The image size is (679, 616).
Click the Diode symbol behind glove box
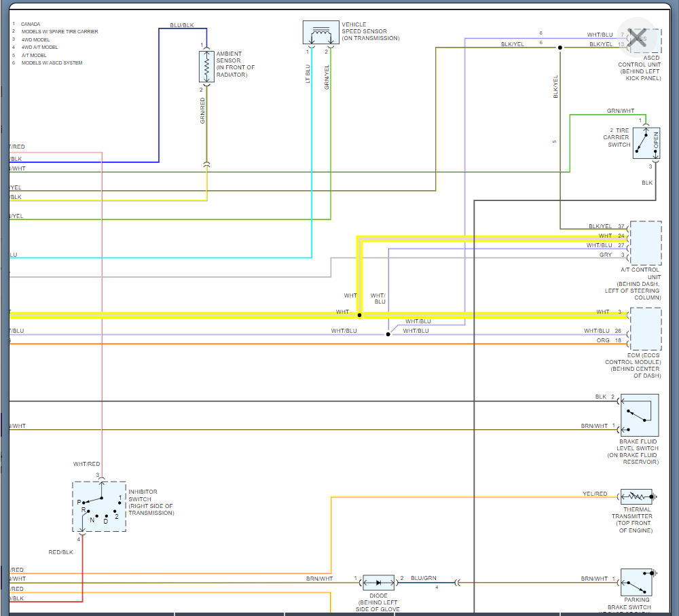click(x=378, y=583)
